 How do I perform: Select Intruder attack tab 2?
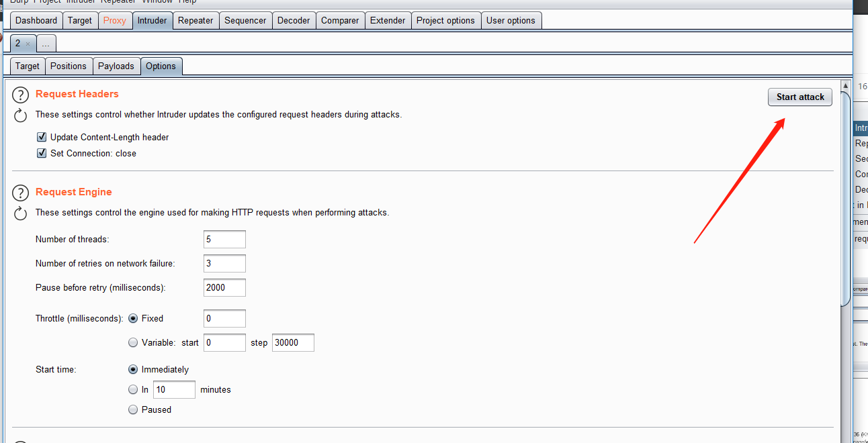pyautogui.click(x=18, y=43)
